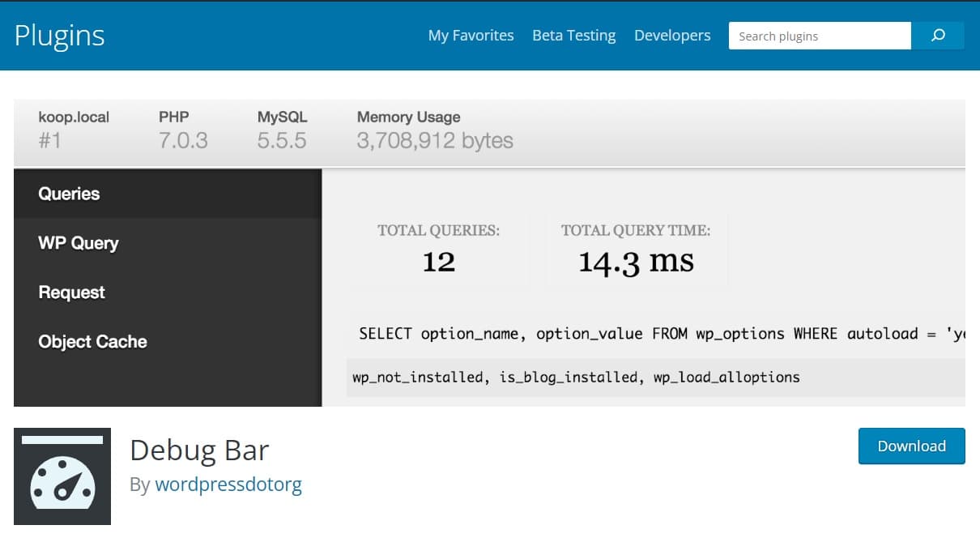Click the Total Query Time 14.3 ms box
980x538 pixels.
[636, 250]
